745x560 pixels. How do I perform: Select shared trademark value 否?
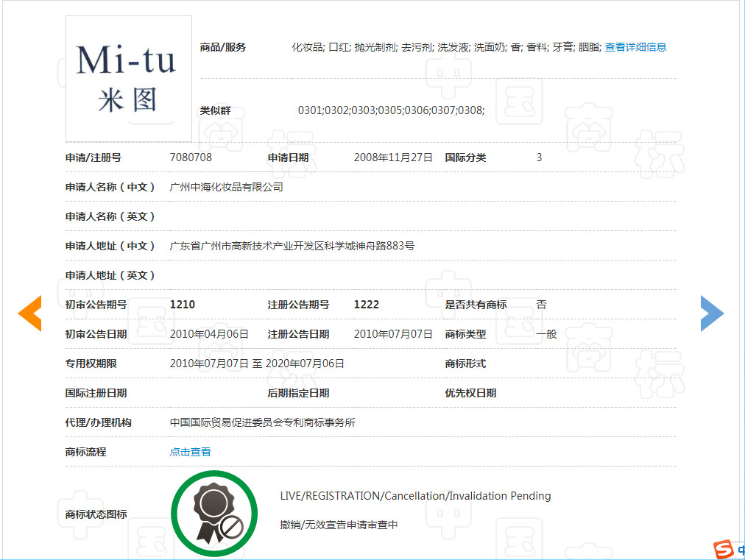(541, 305)
